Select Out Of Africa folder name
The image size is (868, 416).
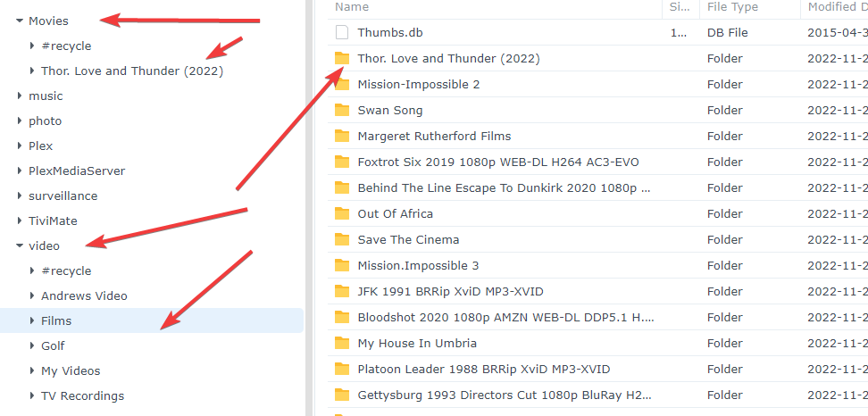point(396,213)
